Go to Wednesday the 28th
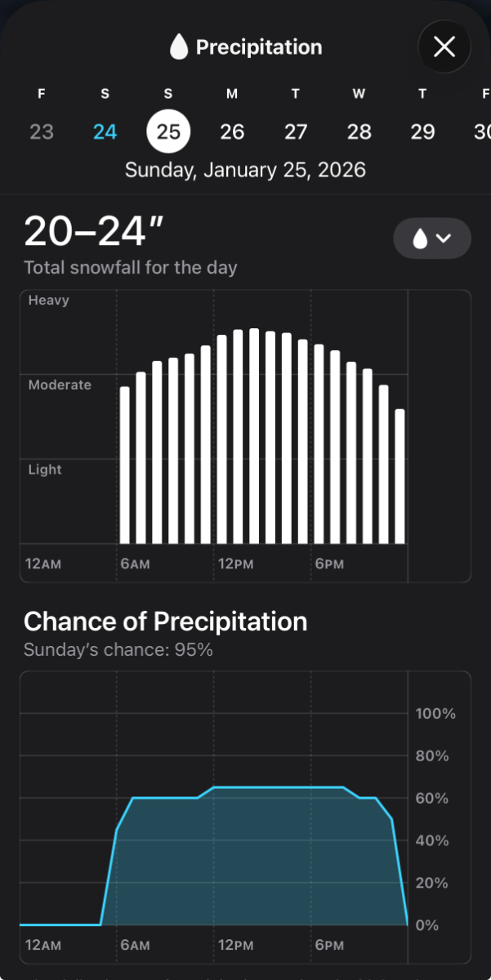The height and width of the screenshot is (980, 491). pos(359,131)
